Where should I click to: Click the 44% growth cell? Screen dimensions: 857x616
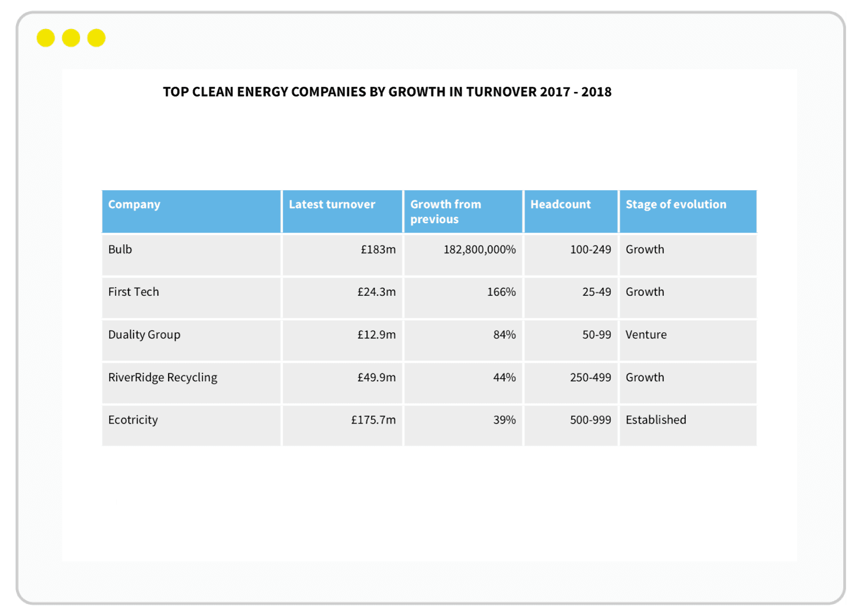(x=463, y=383)
